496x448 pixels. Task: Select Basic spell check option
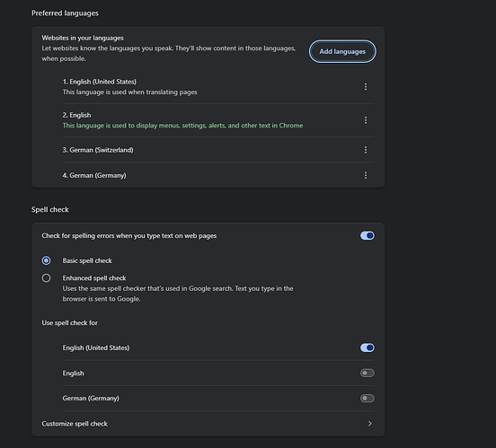46,260
